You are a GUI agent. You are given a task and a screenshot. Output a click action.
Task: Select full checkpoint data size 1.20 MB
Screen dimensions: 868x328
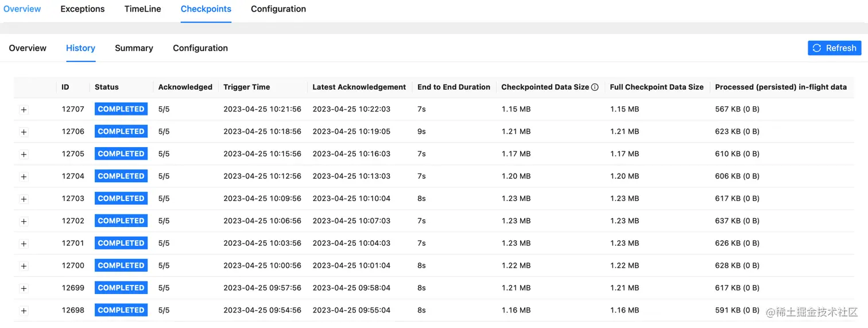625,176
